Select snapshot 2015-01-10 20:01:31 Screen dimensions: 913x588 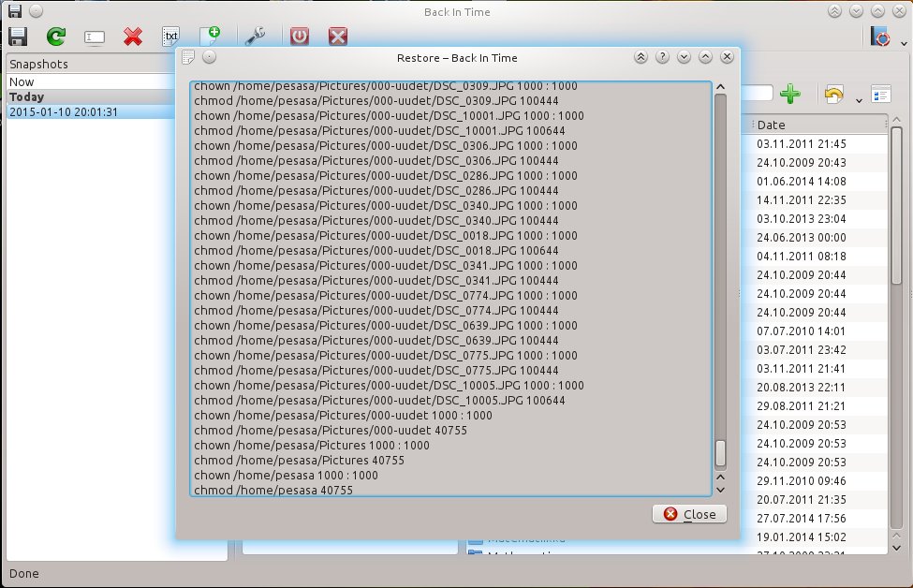(x=91, y=111)
